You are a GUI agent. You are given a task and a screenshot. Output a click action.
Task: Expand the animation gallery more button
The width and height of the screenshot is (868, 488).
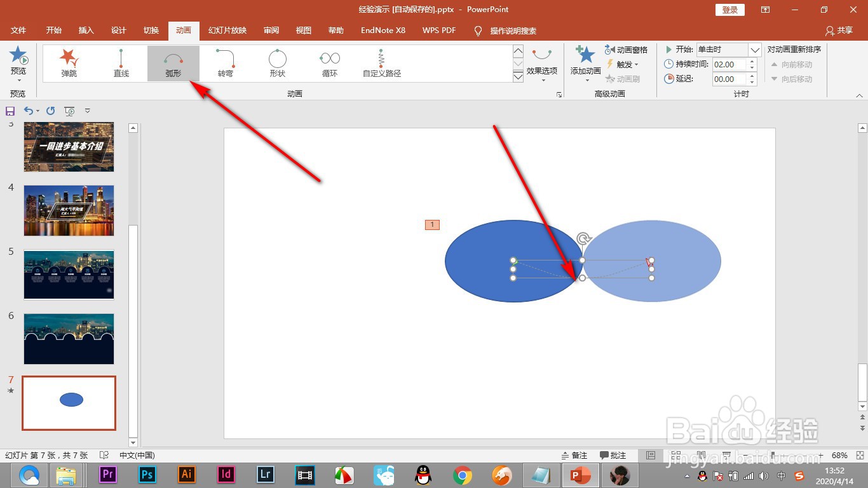[518, 77]
